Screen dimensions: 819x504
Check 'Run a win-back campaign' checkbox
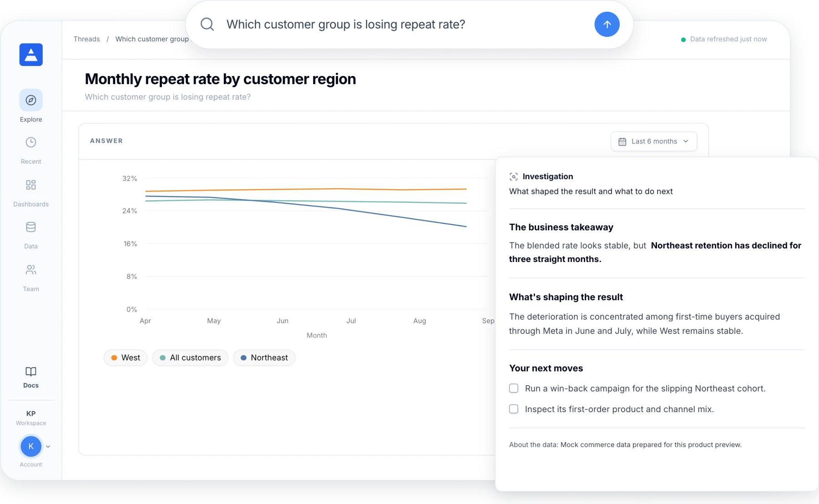[514, 388]
